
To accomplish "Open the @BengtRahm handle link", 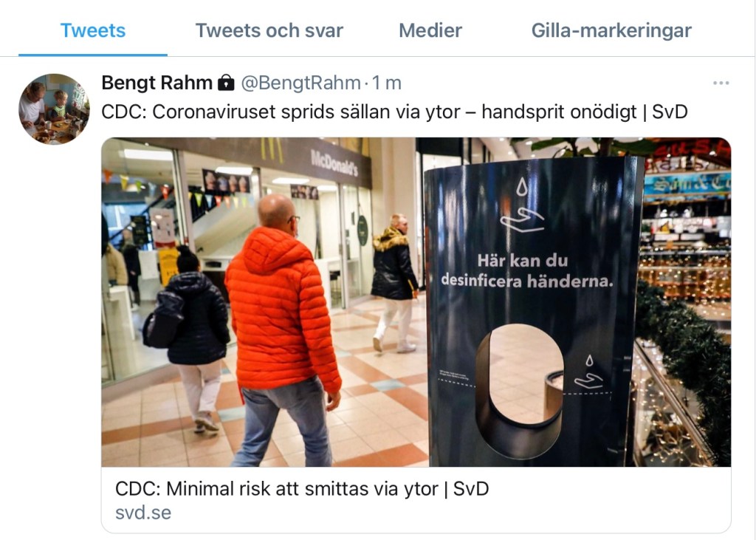I will click(x=300, y=83).
